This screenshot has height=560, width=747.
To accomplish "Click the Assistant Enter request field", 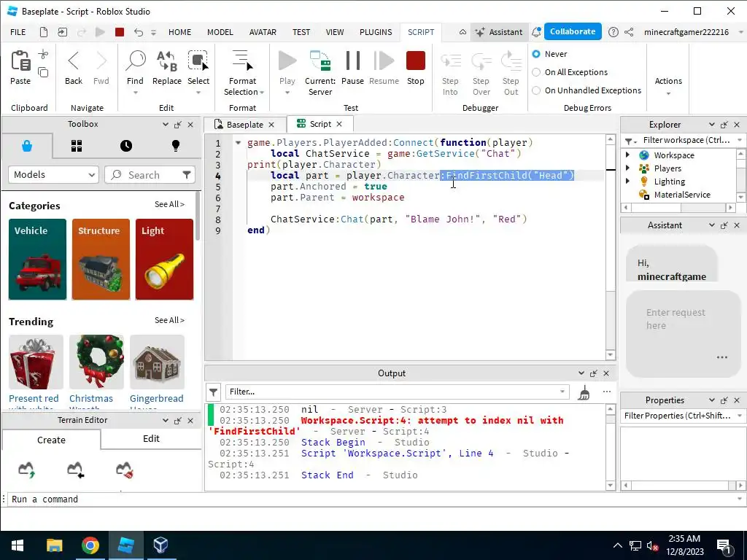I will click(x=683, y=333).
